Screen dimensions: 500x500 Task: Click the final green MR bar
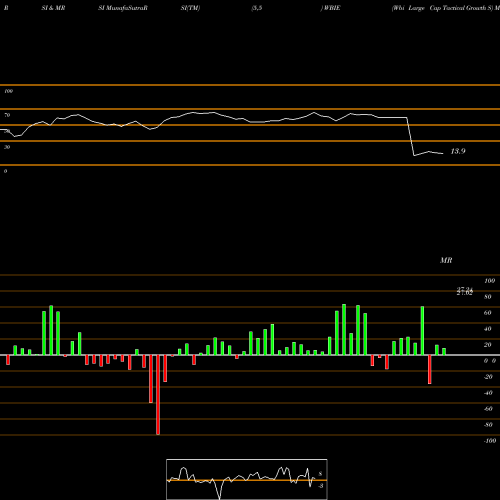(x=444, y=351)
